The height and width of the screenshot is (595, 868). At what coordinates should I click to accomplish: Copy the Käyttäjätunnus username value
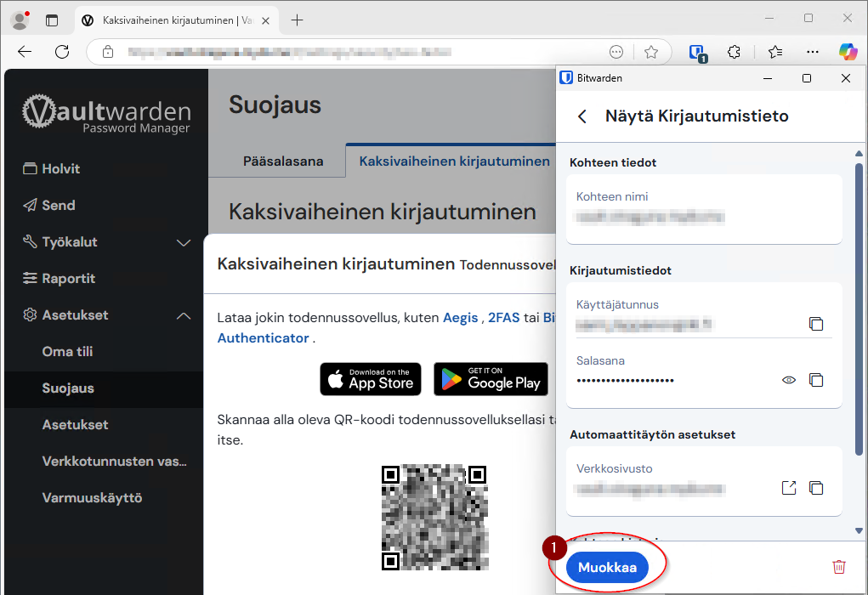(x=816, y=324)
